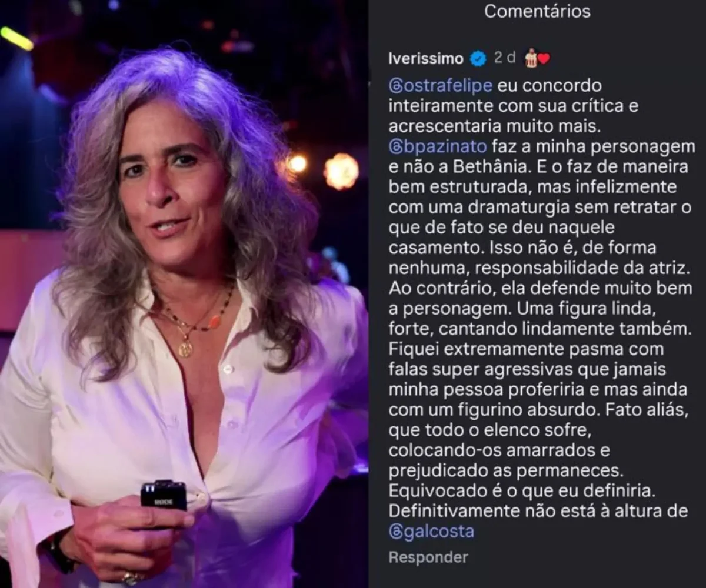
Task: Click the large glowing orange stage light
Action: click(x=341, y=171)
